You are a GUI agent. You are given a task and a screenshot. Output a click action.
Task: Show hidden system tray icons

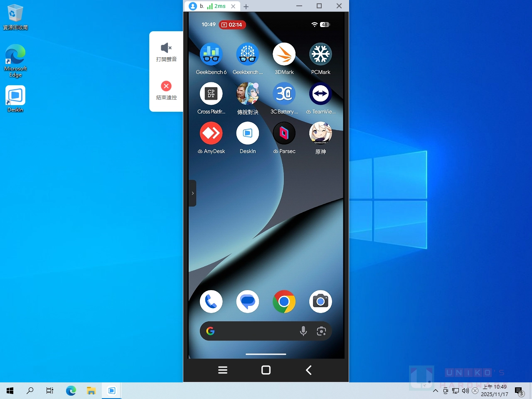coord(435,391)
